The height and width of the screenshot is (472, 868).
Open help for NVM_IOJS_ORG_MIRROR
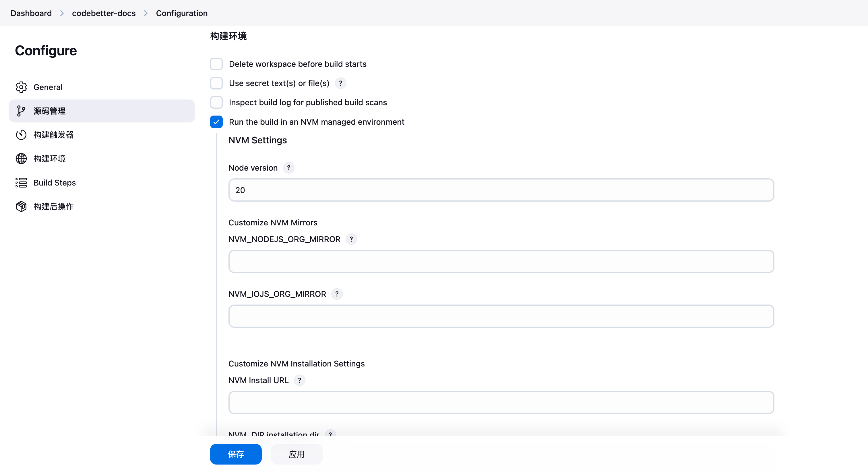point(337,294)
